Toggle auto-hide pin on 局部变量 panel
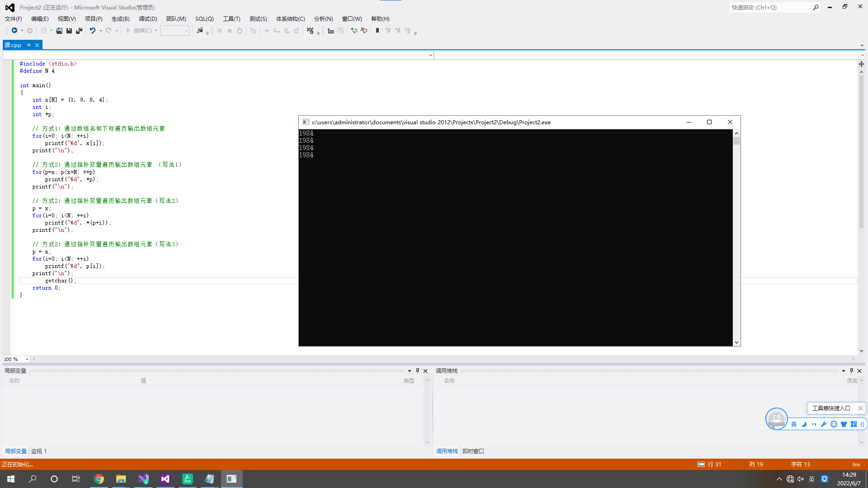This screenshot has height=488, width=868. coord(417,371)
